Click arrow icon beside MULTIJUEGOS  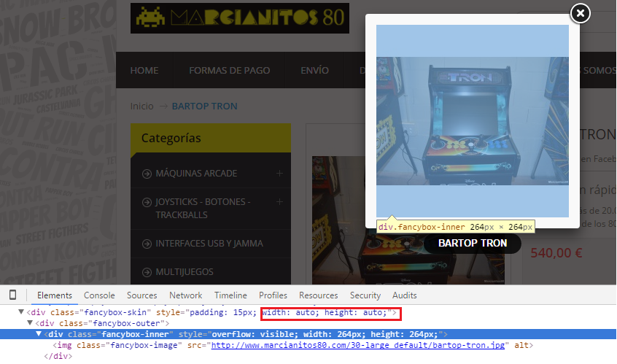[147, 272]
